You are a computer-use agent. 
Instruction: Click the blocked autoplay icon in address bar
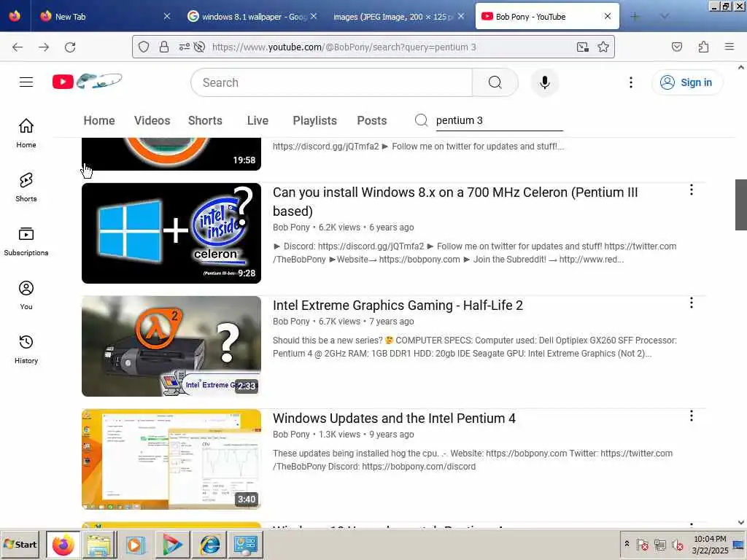200,47
